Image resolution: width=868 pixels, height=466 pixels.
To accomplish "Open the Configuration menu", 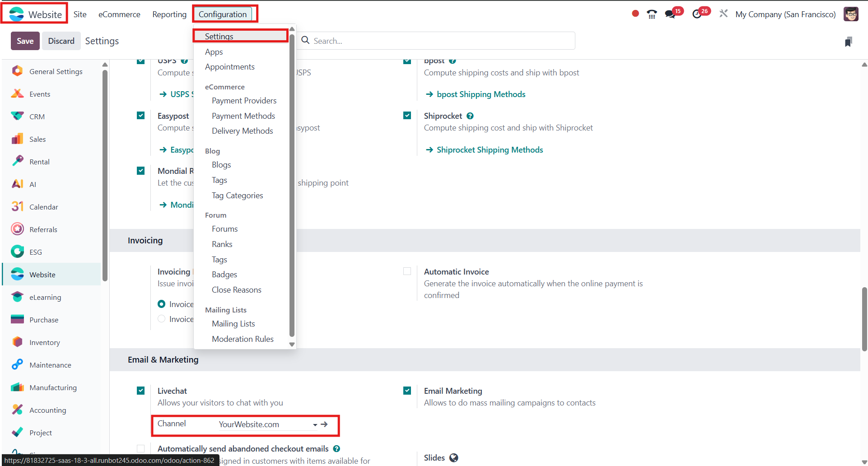I will [x=224, y=14].
